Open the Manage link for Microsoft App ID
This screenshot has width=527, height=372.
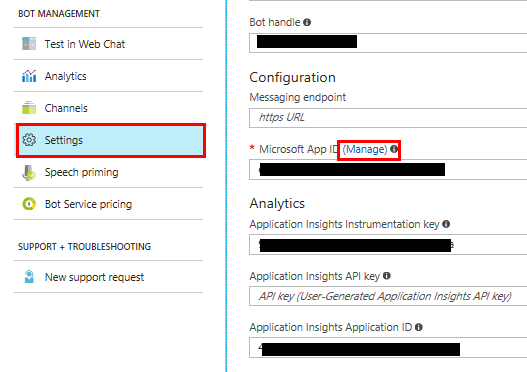[x=365, y=149]
